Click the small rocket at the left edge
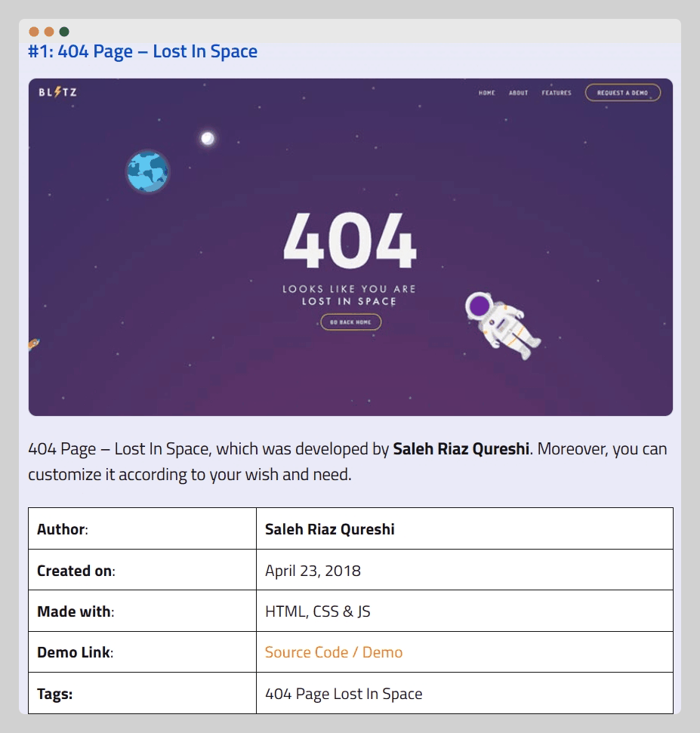700x733 pixels. click(33, 344)
